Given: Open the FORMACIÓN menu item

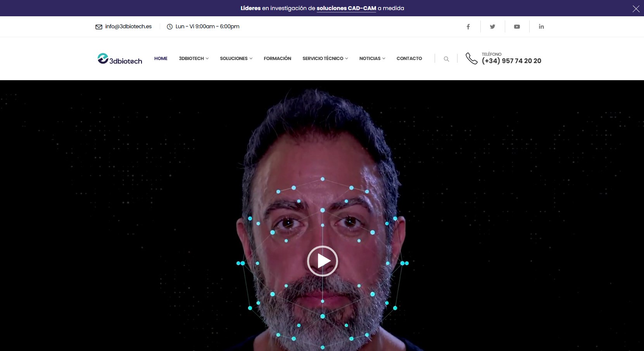Looking at the screenshot, I should coord(277,58).
